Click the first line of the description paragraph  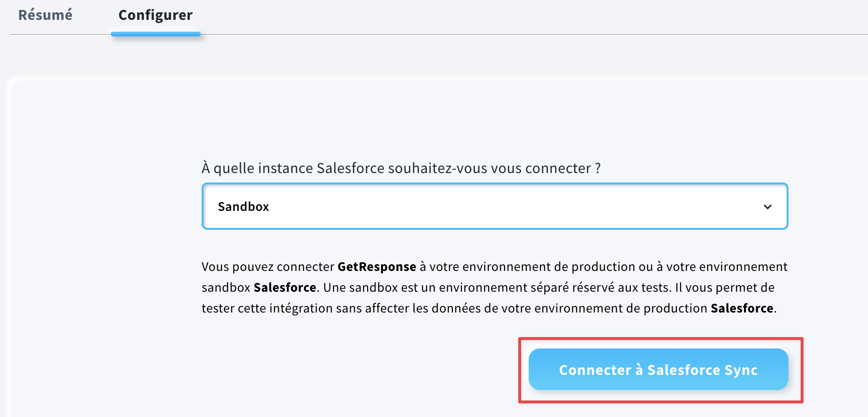click(x=495, y=267)
